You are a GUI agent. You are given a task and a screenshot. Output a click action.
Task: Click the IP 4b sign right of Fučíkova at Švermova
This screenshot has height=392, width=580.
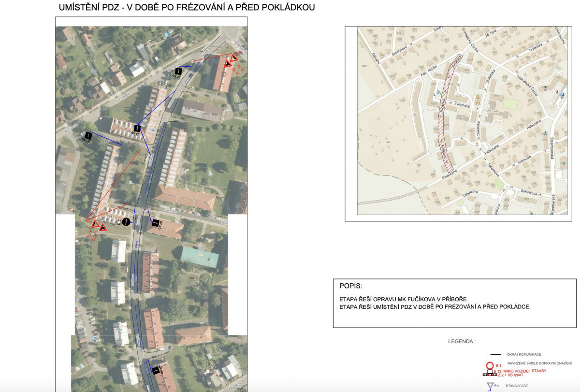[x=156, y=223]
